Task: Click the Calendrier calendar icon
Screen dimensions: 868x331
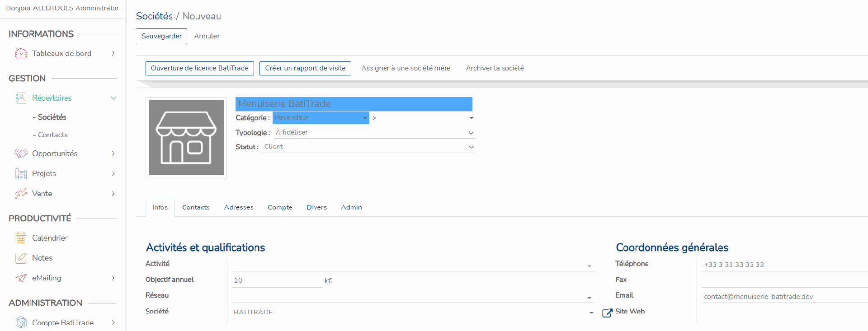Action: click(x=21, y=238)
